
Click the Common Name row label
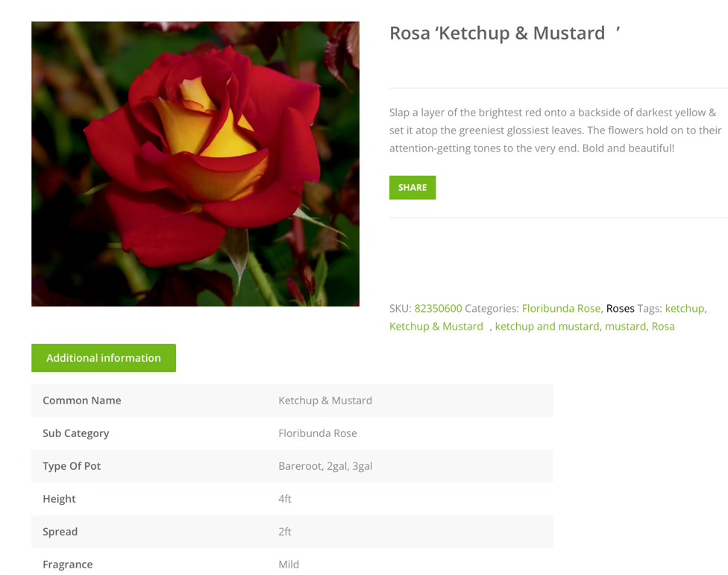click(82, 400)
